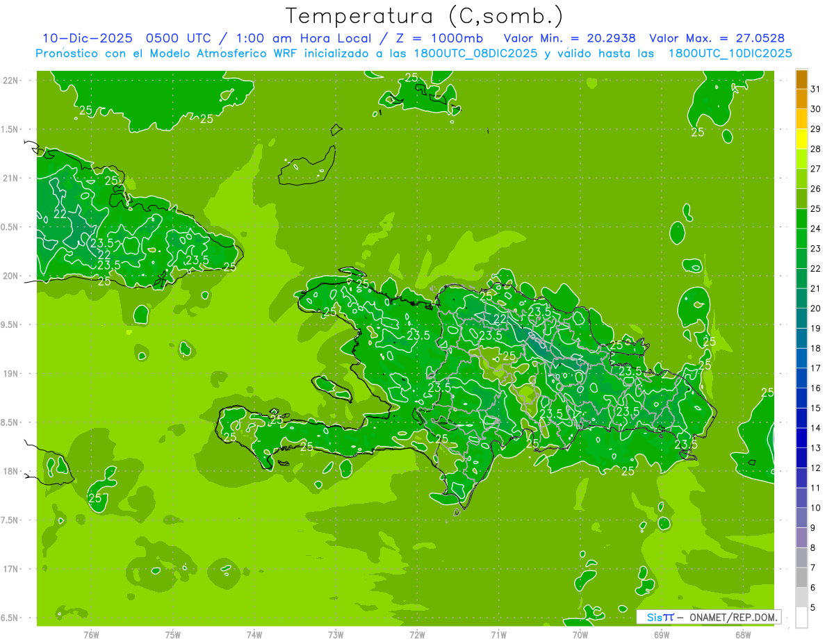Click the yellow swatch between 28 and 29

801,139
